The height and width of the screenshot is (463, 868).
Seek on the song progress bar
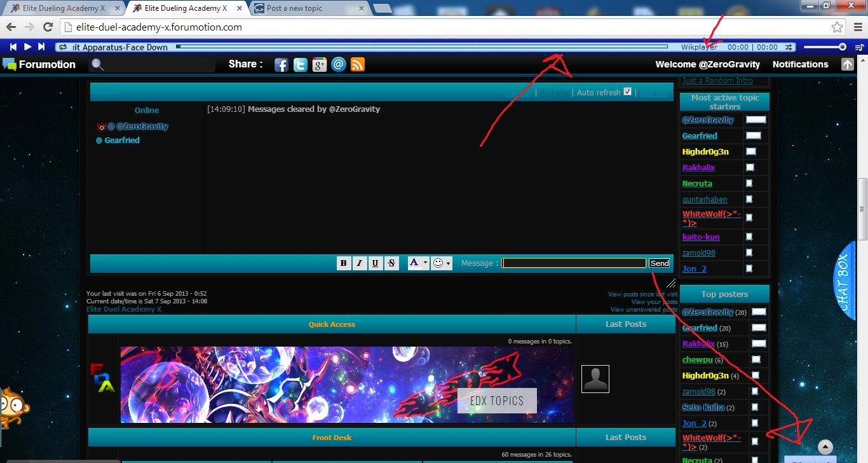tap(422, 46)
